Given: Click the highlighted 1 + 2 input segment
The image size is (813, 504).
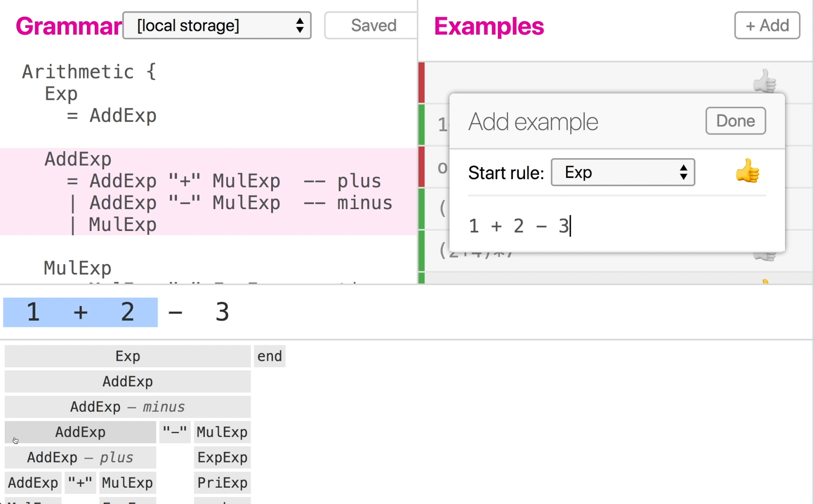Looking at the screenshot, I should tap(80, 312).
